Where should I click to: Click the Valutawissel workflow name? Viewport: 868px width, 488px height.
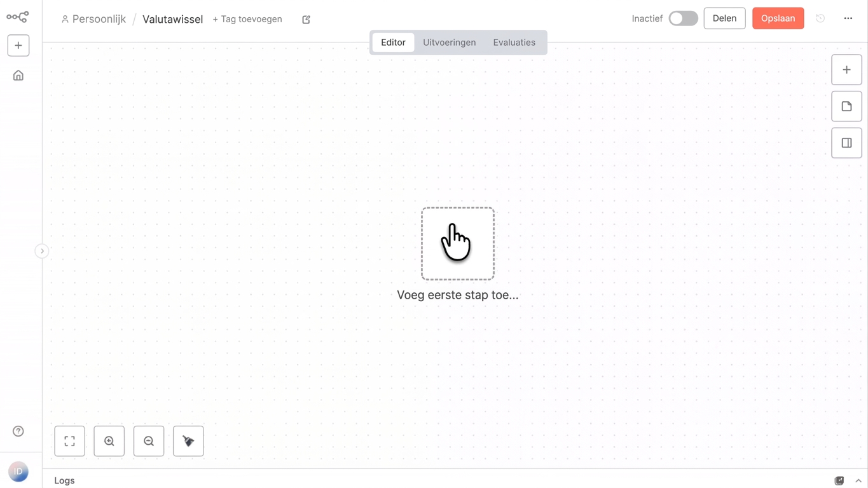pos(173,19)
